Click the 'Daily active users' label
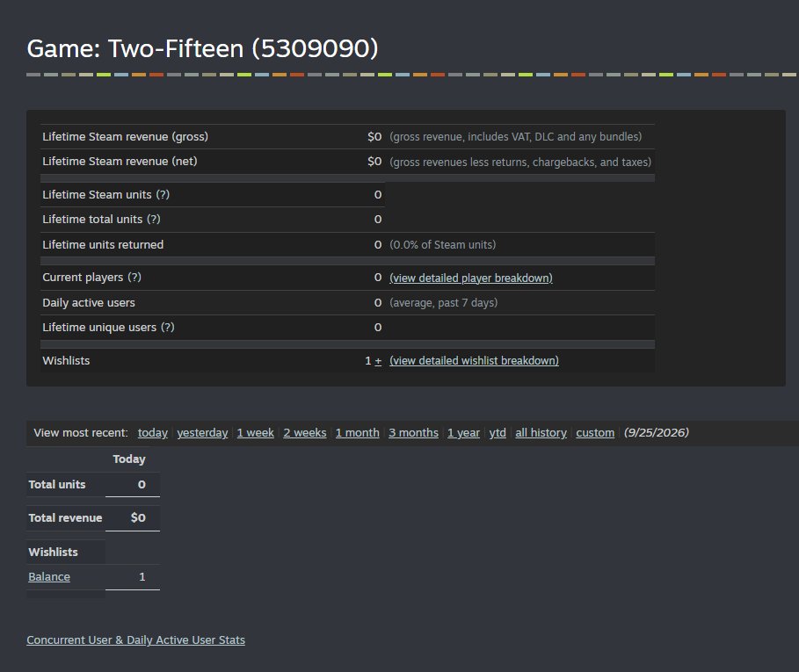Viewport: 799px width, 672px height. coord(89,302)
